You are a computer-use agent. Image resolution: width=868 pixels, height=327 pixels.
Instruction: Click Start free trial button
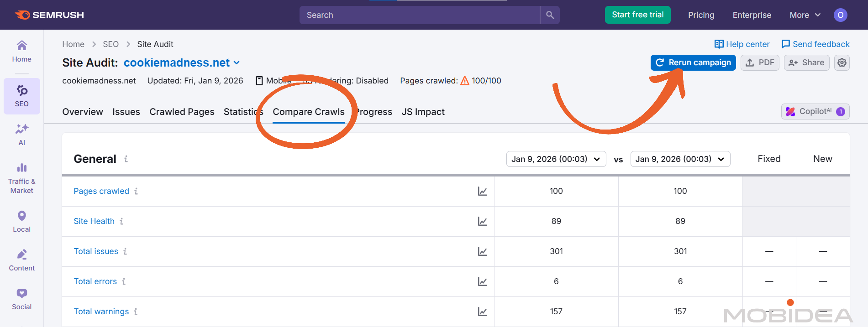coord(638,15)
